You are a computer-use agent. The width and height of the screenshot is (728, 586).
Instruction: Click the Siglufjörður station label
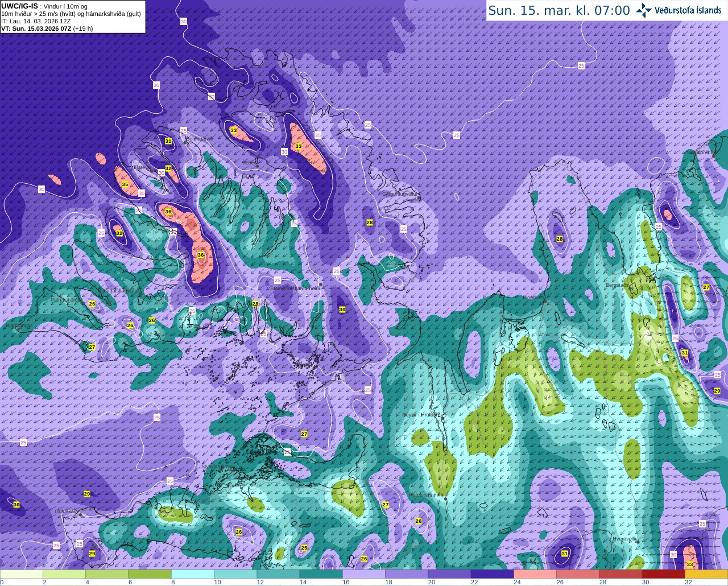[700, 152]
